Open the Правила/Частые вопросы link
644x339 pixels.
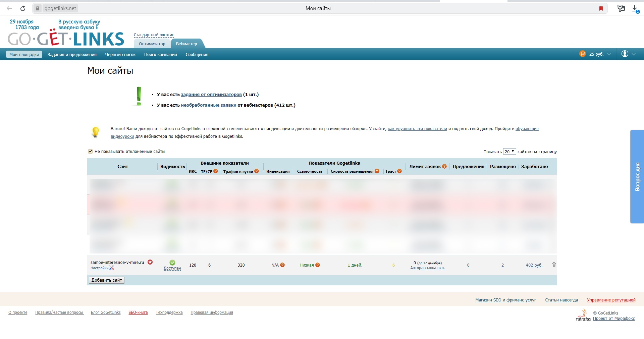click(x=59, y=312)
